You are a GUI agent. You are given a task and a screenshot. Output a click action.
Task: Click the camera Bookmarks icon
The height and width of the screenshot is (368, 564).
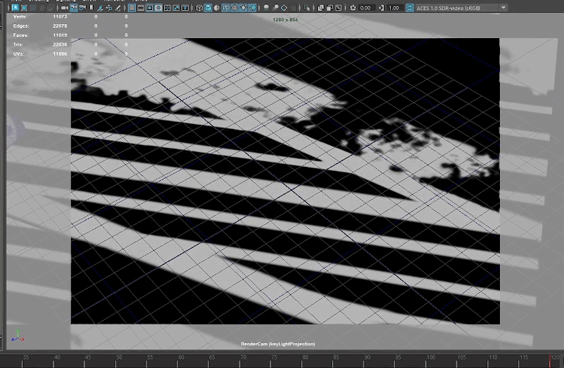(x=91, y=8)
